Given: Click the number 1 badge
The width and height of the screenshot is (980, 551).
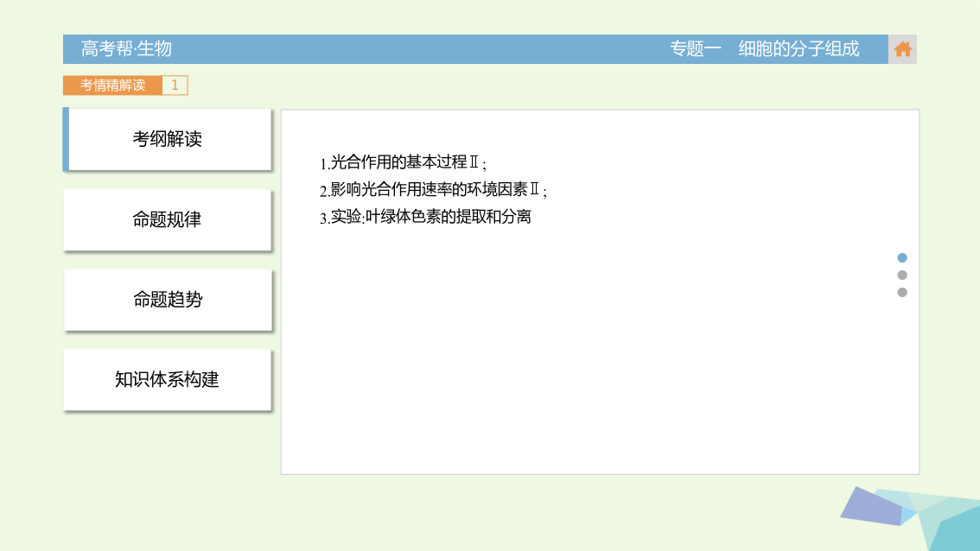Looking at the screenshot, I should [x=175, y=85].
